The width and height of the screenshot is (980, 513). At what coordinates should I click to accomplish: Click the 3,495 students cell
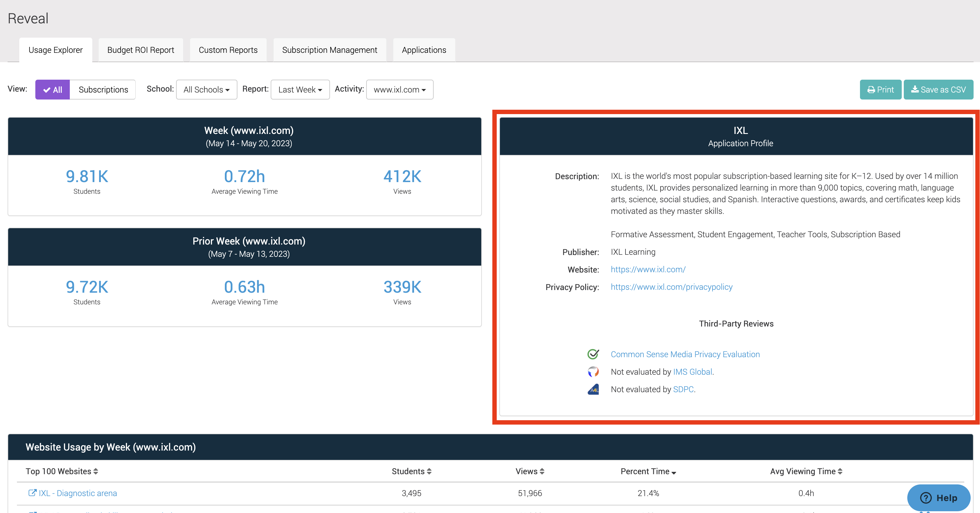point(412,493)
